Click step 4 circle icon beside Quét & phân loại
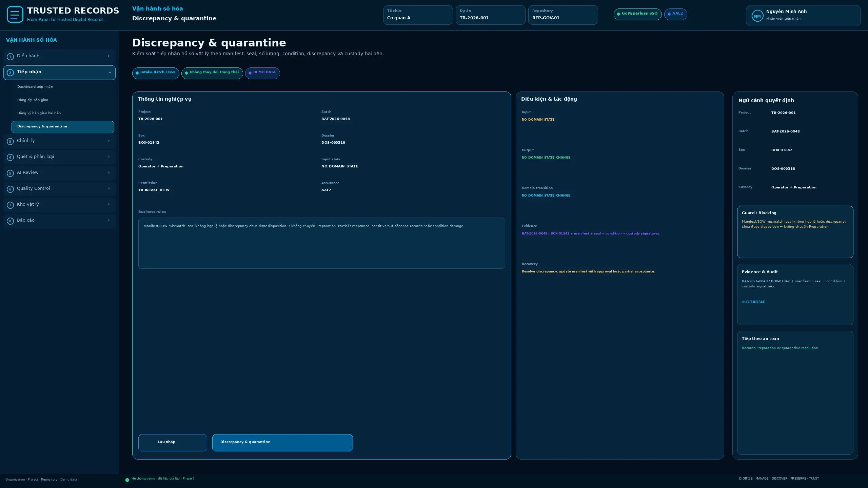 click(10, 157)
